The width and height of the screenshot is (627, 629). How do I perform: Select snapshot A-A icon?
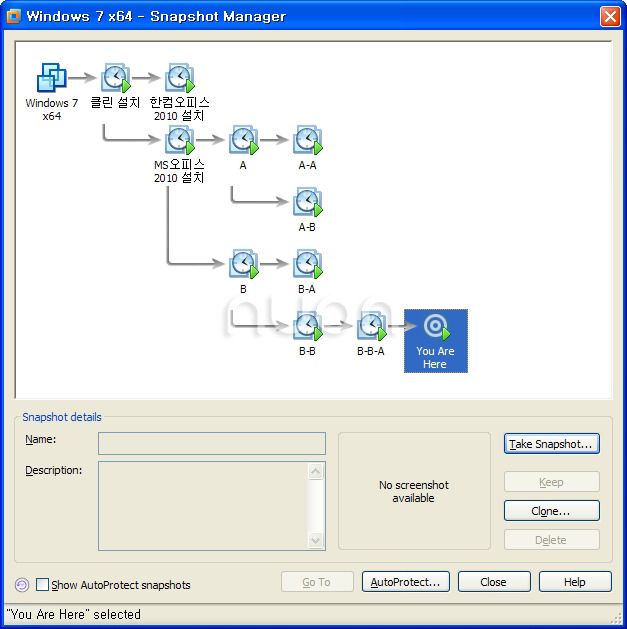pos(308,140)
